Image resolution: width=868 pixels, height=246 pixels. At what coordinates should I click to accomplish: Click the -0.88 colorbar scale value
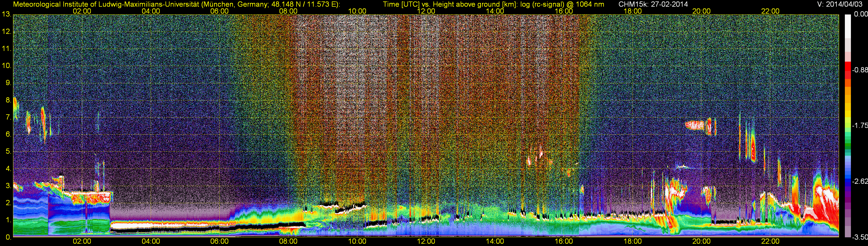860,70
